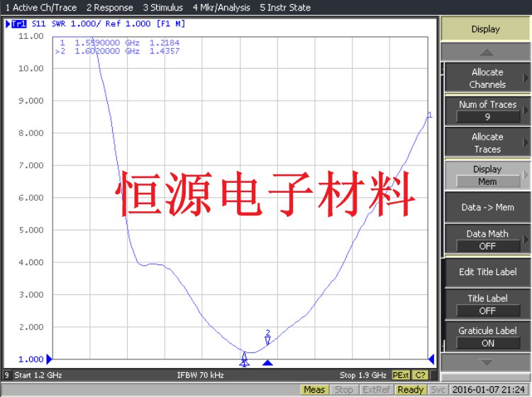Click the Ready status indicator
Viewport: 532px width, 397px height.
[x=411, y=390]
